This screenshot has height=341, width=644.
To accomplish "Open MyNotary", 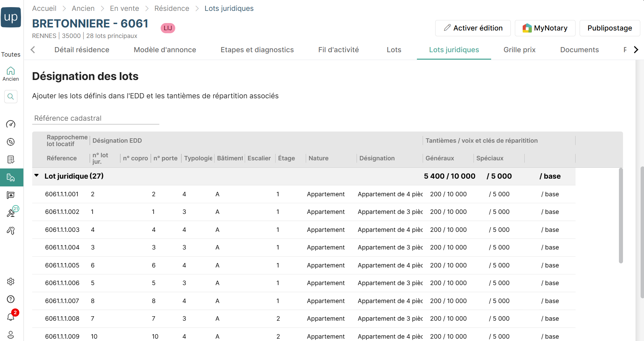I will pyautogui.click(x=545, y=28).
